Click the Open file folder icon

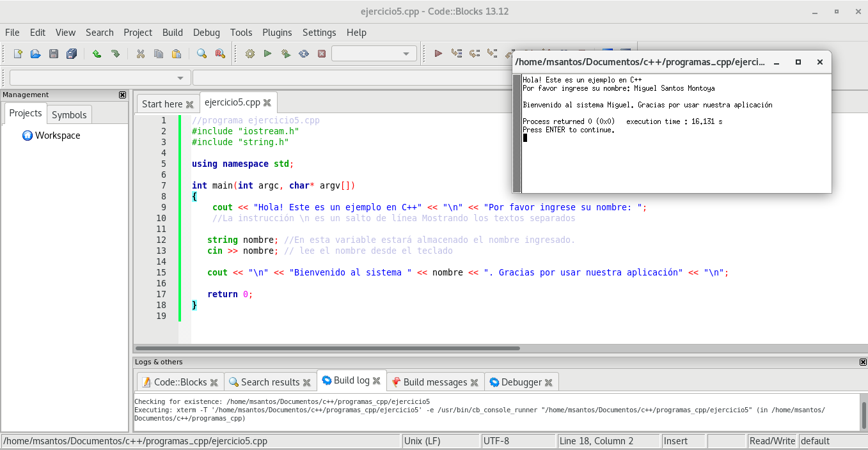coord(36,54)
